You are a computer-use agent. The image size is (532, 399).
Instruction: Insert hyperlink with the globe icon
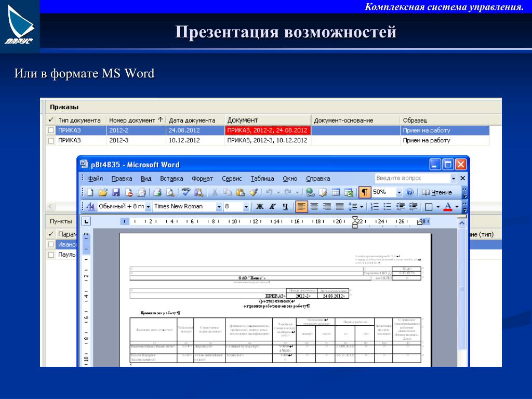pyautogui.click(x=310, y=193)
